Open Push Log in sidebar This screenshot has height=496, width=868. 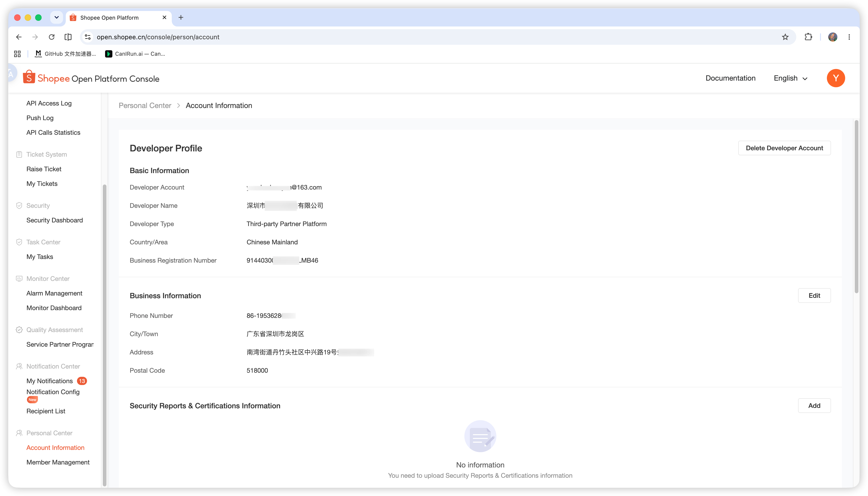40,118
